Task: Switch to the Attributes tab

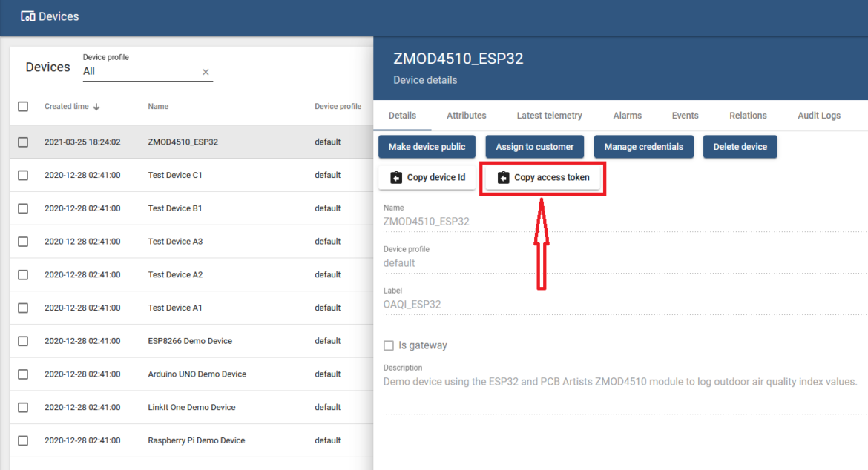Action: click(x=466, y=116)
